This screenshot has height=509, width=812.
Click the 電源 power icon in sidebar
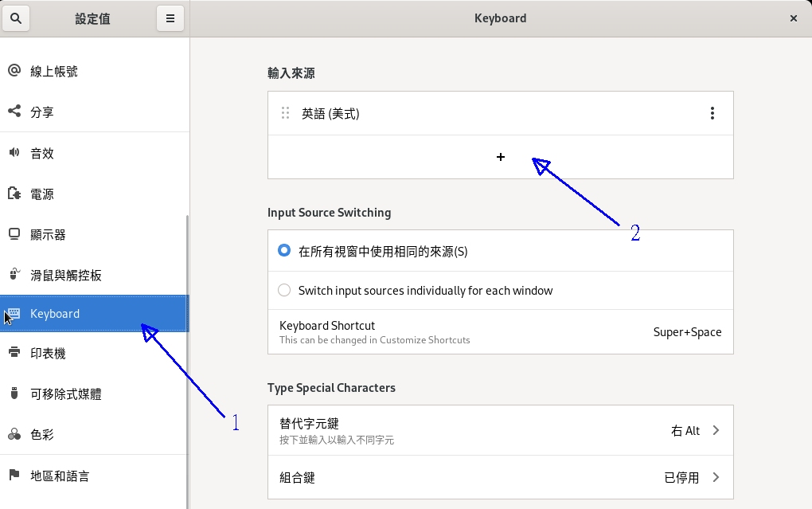[x=14, y=194]
